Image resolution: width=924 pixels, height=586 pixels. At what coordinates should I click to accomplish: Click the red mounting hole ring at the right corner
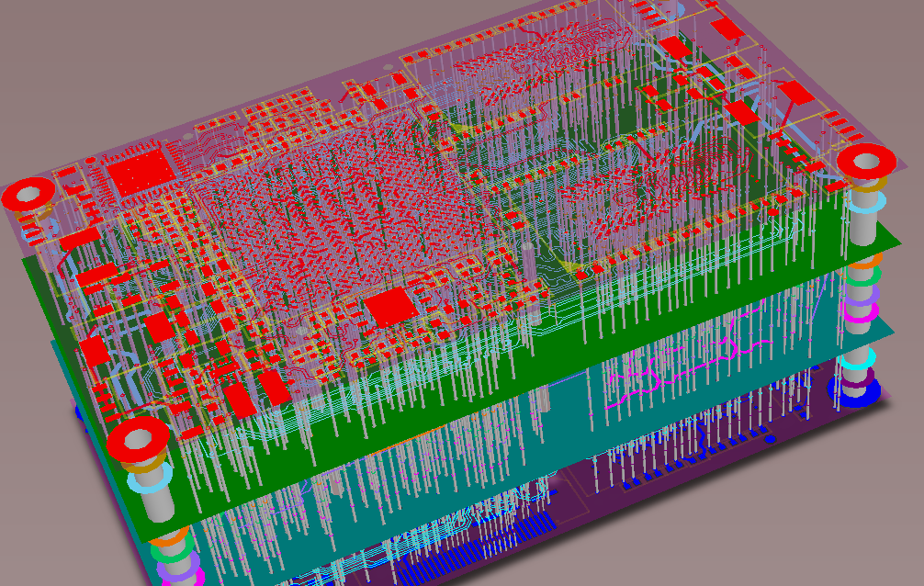coord(865,162)
